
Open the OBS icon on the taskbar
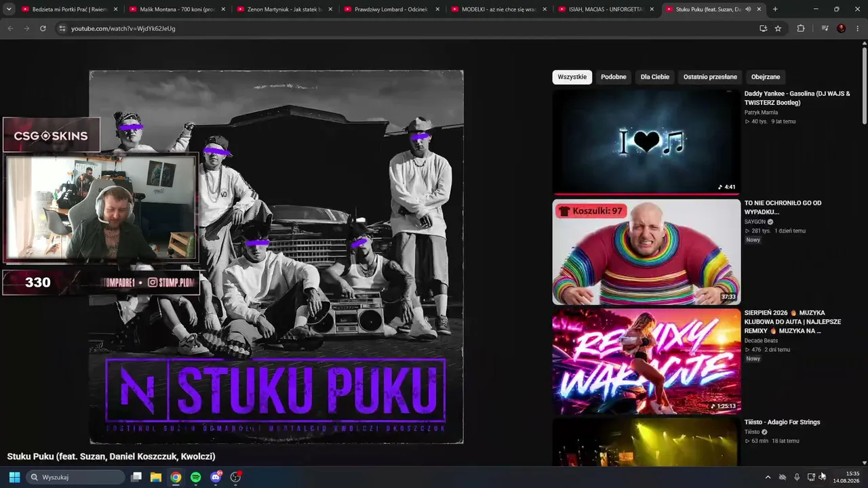pyautogui.click(x=235, y=477)
